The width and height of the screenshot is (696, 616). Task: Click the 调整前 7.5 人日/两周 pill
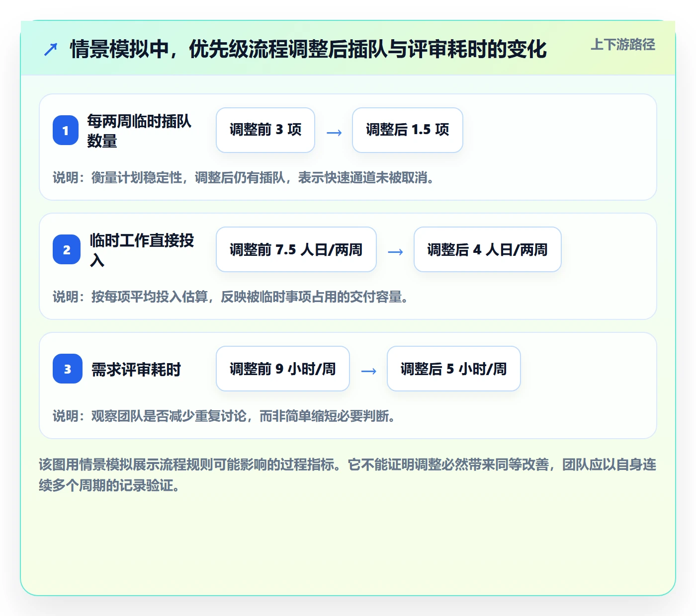point(296,249)
